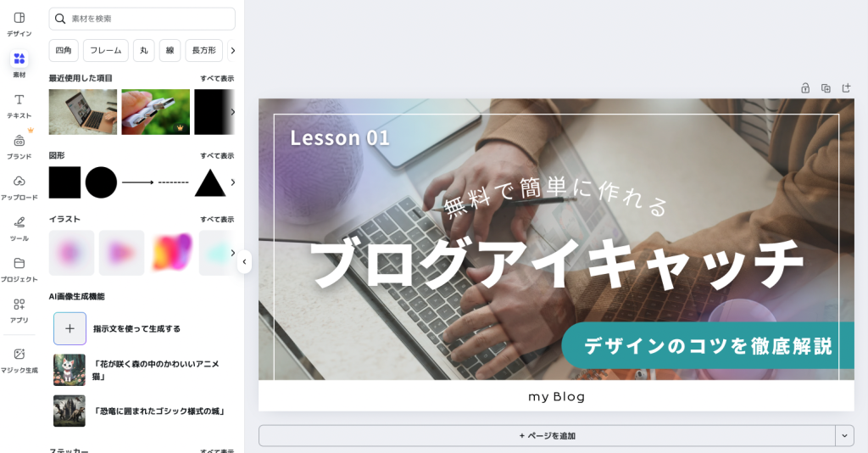Open the アップロード uploads panel
The image size is (868, 453).
click(x=19, y=187)
